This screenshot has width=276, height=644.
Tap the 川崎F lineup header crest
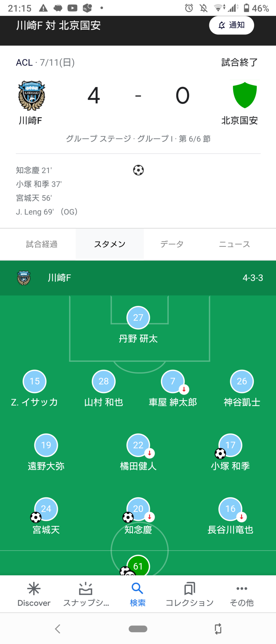coord(24,278)
